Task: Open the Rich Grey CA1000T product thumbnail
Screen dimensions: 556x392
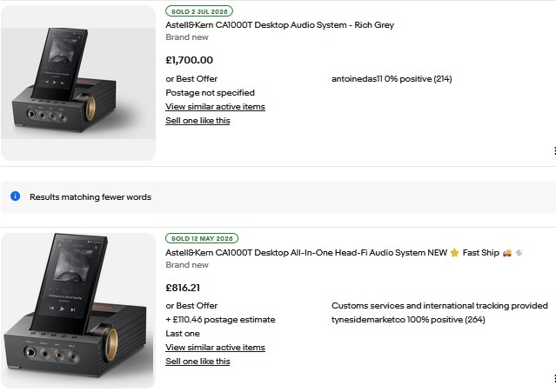Action: (78, 83)
